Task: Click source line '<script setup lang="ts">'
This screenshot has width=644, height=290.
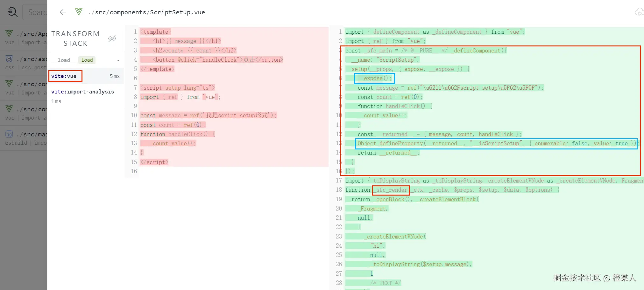Action: coord(178,87)
